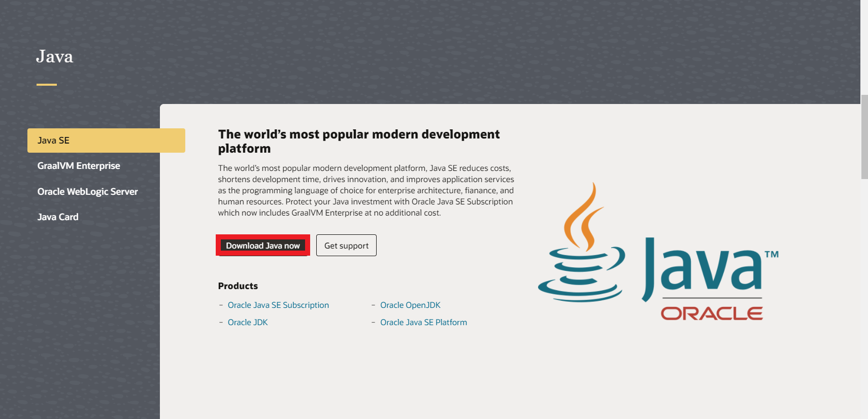Visit the Oracle Java SE Platform link
The height and width of the screenshot is (419, 868).
click(x=423, y=322)
